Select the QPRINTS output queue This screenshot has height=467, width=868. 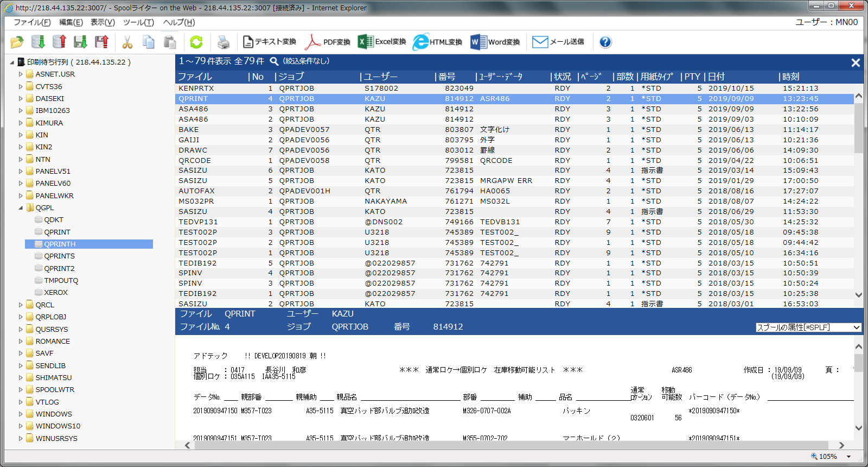pos(59,256)
